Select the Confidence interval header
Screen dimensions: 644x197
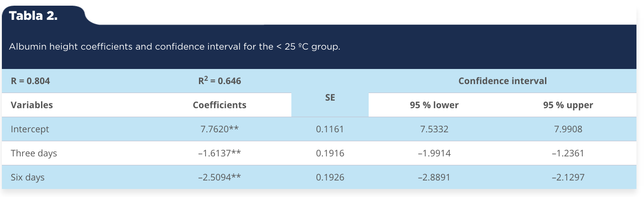point(503,81)
